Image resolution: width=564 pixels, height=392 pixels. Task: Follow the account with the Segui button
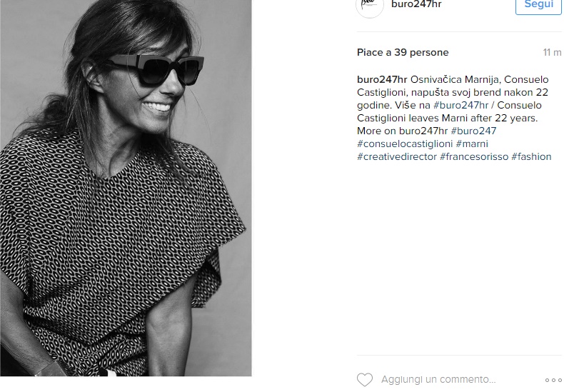538,5
